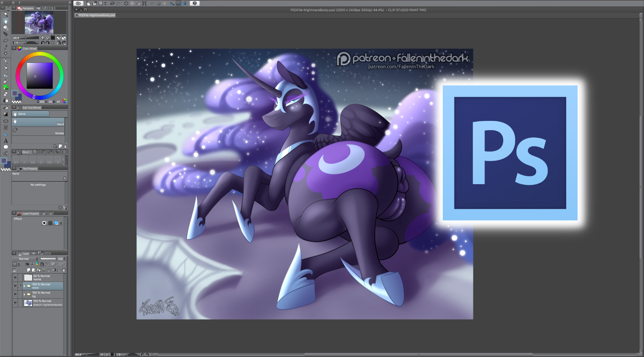Click the Navigator canvas thumbnail

coord(39,23)
